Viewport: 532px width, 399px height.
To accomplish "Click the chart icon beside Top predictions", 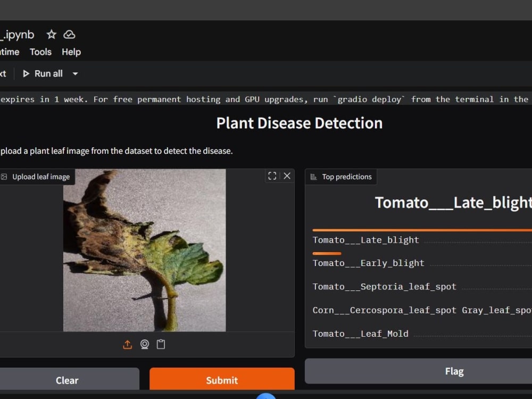I will [x=313, y=177].
